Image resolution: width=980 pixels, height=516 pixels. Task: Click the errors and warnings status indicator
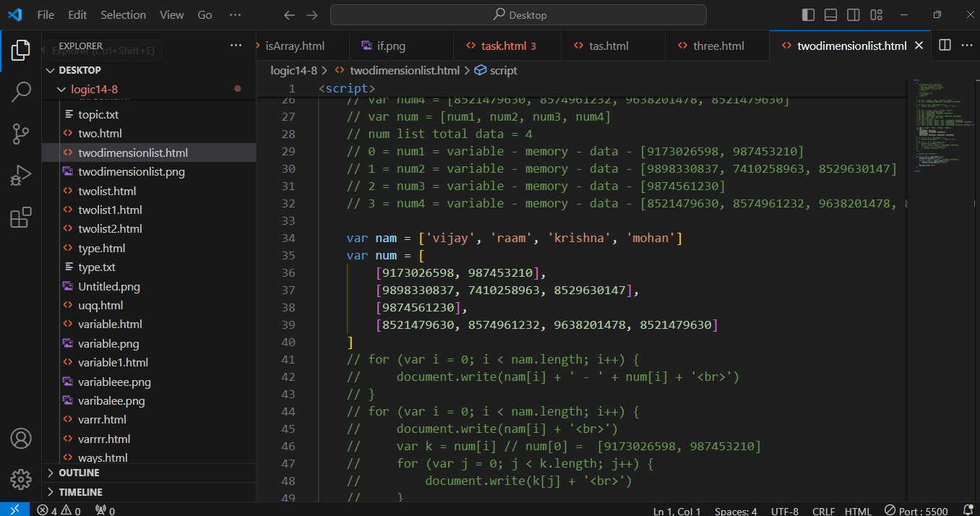pyautogui.click(x=59, y=511)
